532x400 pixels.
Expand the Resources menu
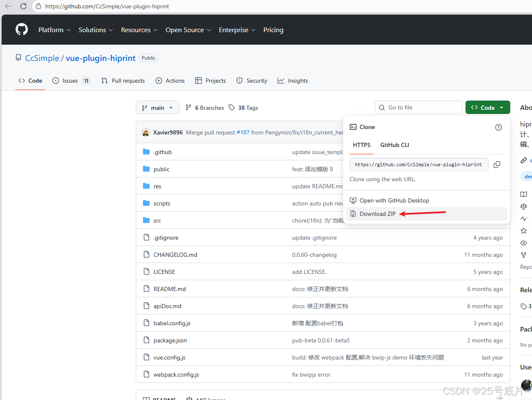pos(139,30)
